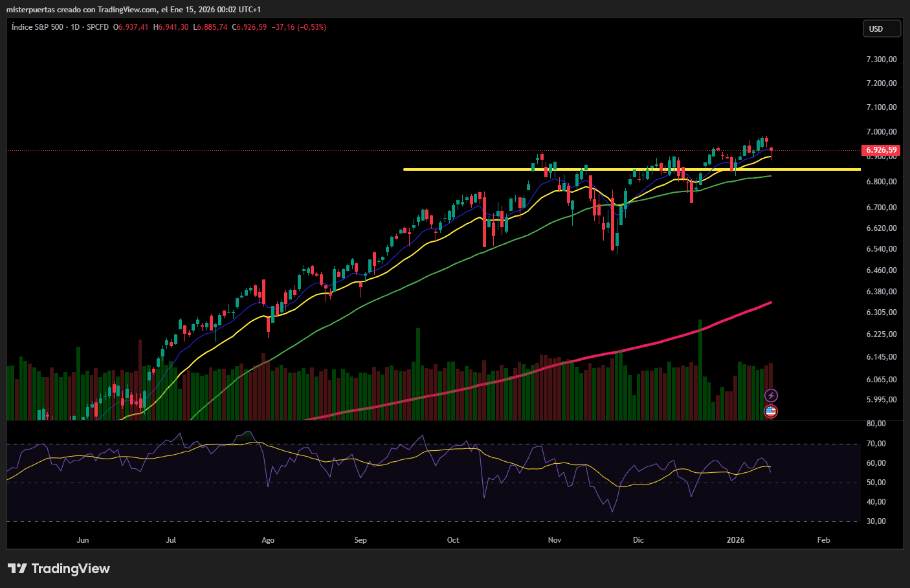The height and width of the screenshot is (588, 910).
Task: Click the 6.800,00 price axis label
Action: coord(882,182)
